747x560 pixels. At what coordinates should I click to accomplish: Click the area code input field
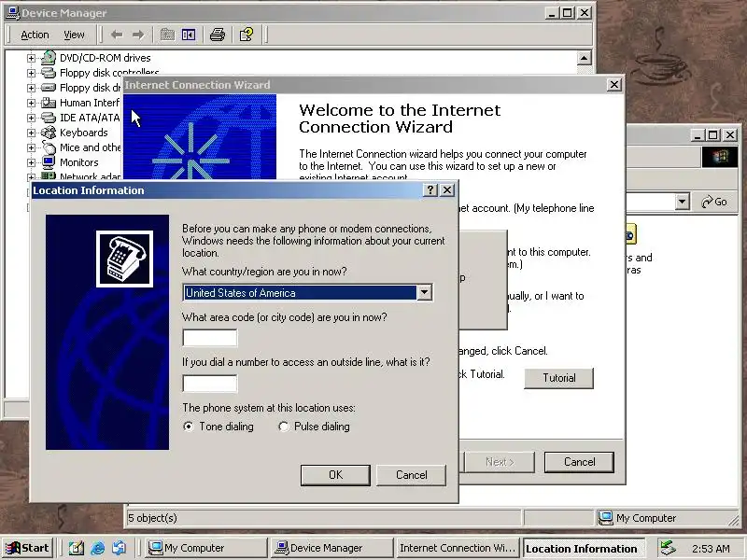pyautogui.click(x=209, y=338)
